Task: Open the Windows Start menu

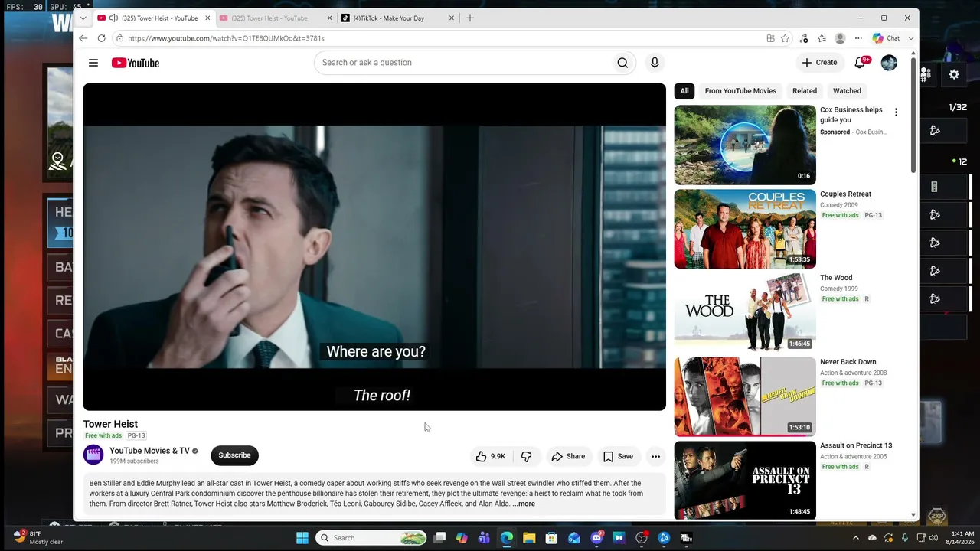Action: (x=302, y=538)
